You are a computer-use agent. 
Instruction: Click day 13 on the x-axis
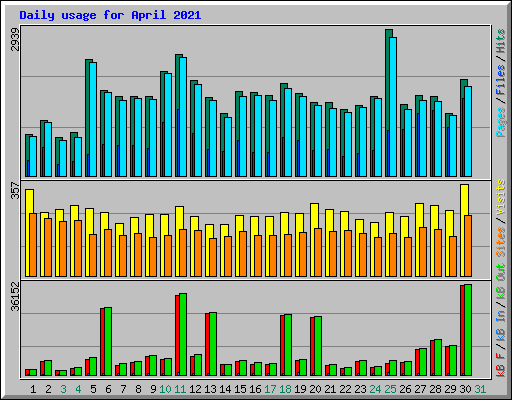click(x=210, y=389)
